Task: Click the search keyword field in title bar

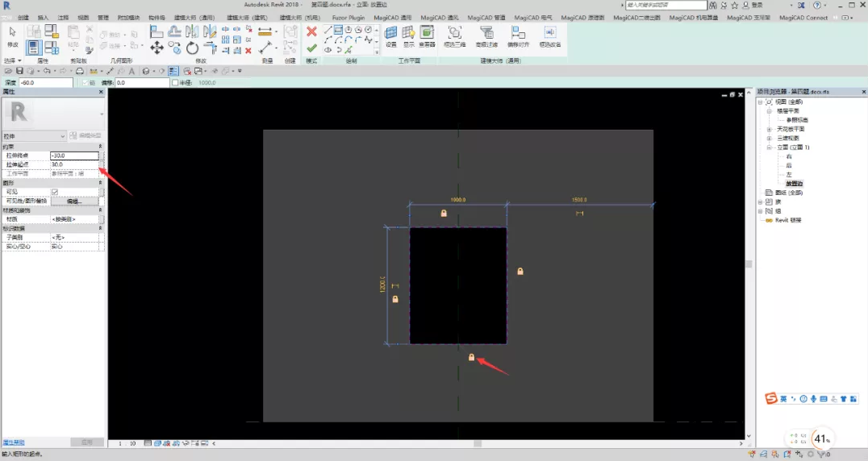Action: (666, 5)
